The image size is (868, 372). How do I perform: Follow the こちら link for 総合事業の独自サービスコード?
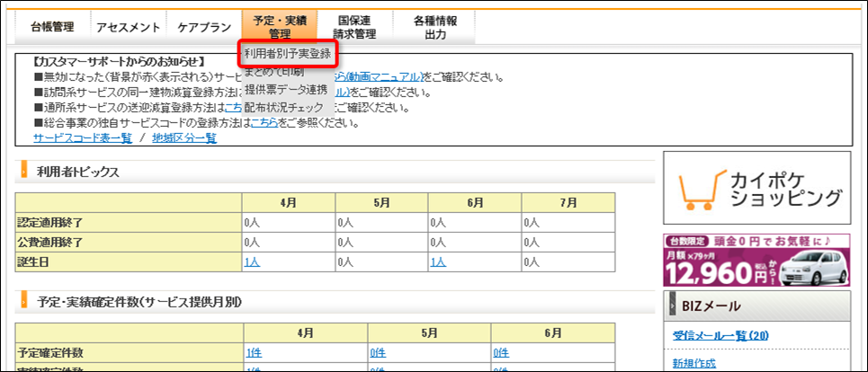click(264, 123)
